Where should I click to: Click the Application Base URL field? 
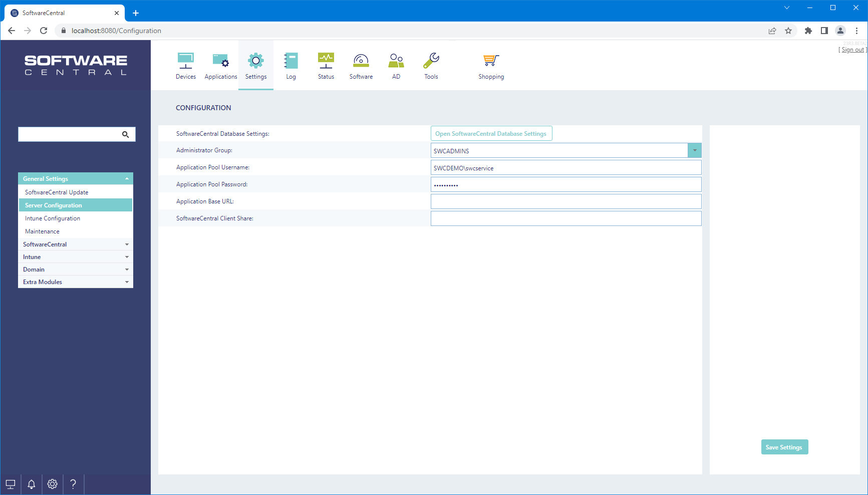[565, 201]
